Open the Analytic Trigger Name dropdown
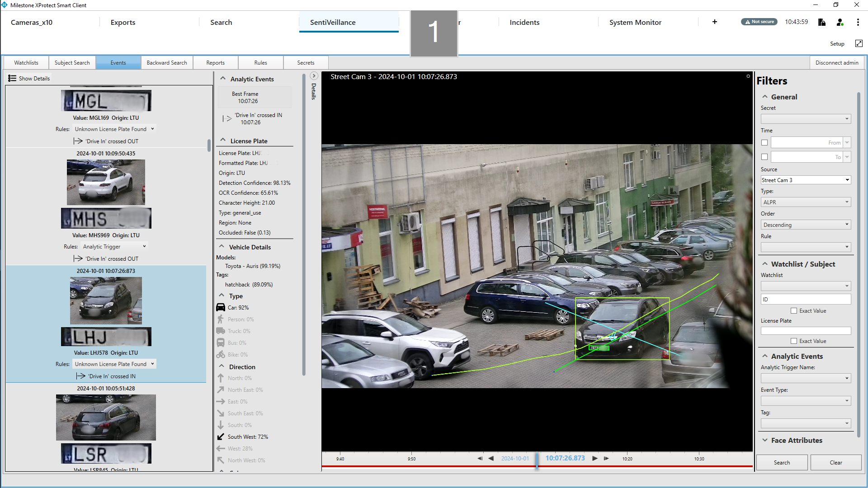 pyautogui.click(x=806, y=378)
